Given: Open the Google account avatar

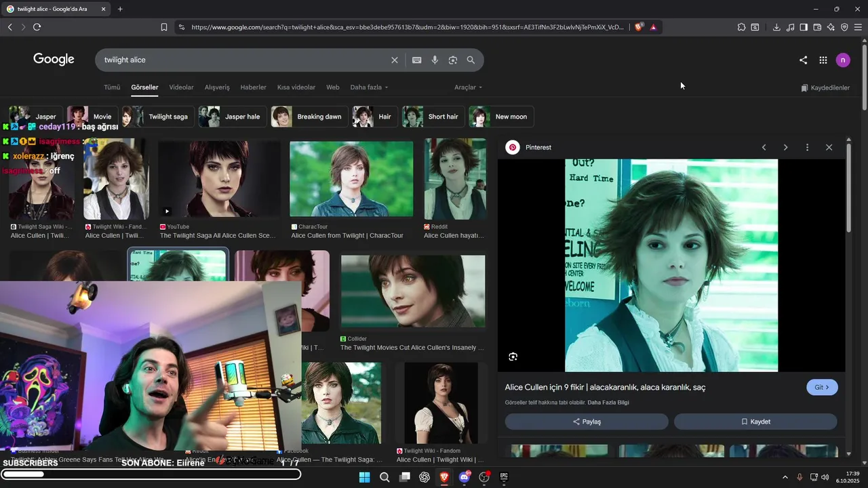Looking at the screenshot, I should point(843,60).
